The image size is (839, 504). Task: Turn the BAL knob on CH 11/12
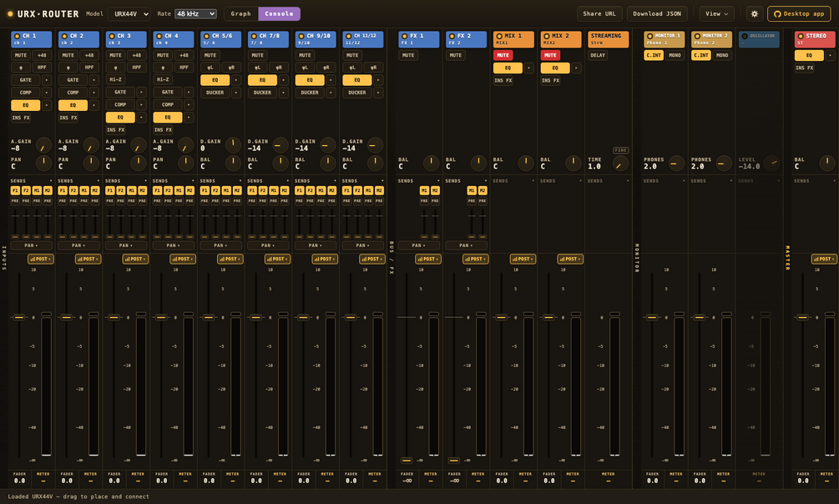[375, 163]
